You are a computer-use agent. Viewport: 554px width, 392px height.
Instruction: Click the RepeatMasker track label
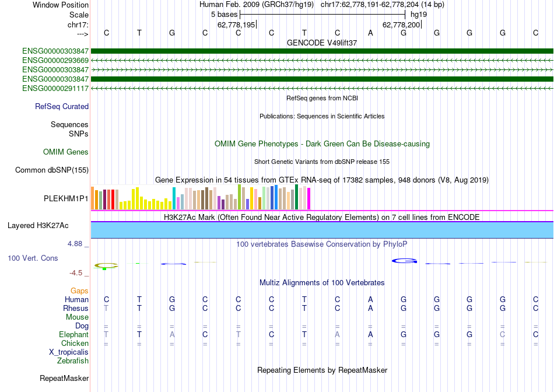[64, 378]
